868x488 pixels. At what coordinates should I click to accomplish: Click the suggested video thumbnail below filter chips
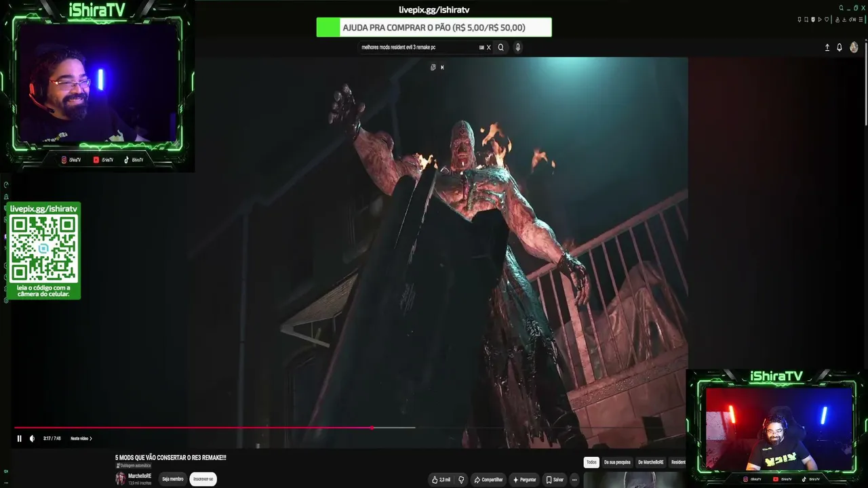(635, 480)
